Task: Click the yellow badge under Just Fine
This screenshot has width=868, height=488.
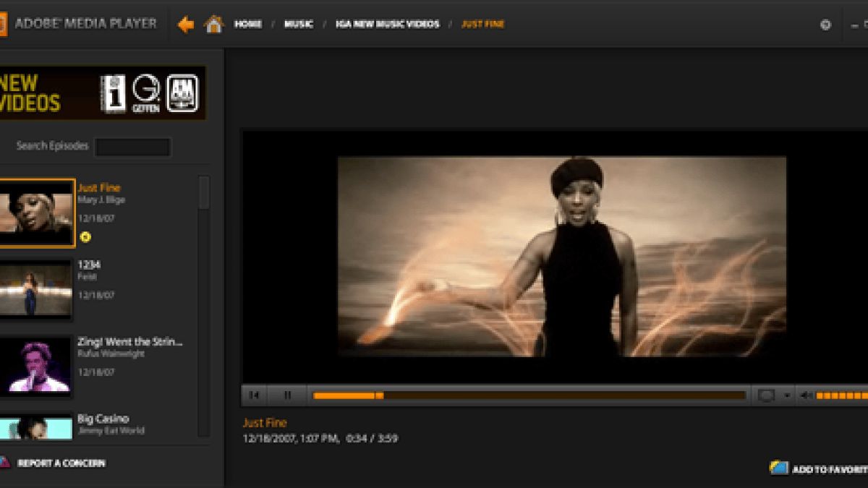Action: click(x=85, y=236)
